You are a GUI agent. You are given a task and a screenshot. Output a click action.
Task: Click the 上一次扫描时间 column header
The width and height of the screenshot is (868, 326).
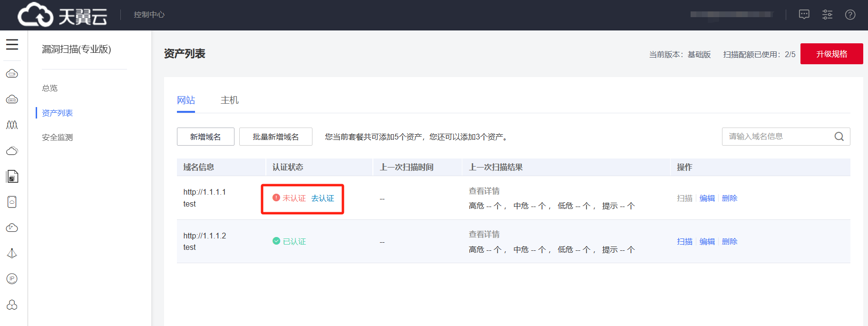point(407,167)
